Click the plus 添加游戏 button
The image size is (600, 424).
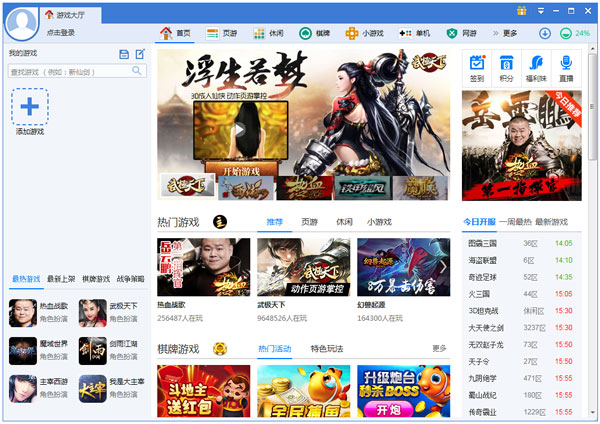pyautogui.click(x=30, y=107)
